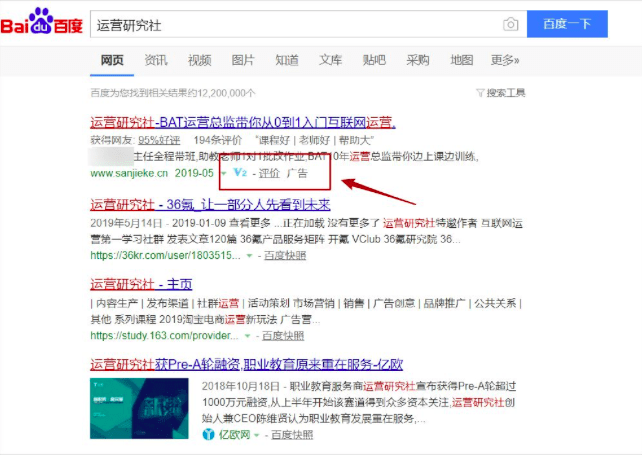The height and width of the screenshot is (457, 642).
Task: Click the 95%好评 rating link
Action: tap(159, 140)
